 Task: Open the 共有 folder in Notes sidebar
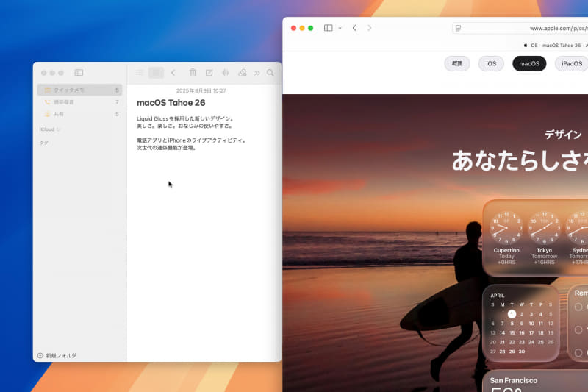[79, 114]
